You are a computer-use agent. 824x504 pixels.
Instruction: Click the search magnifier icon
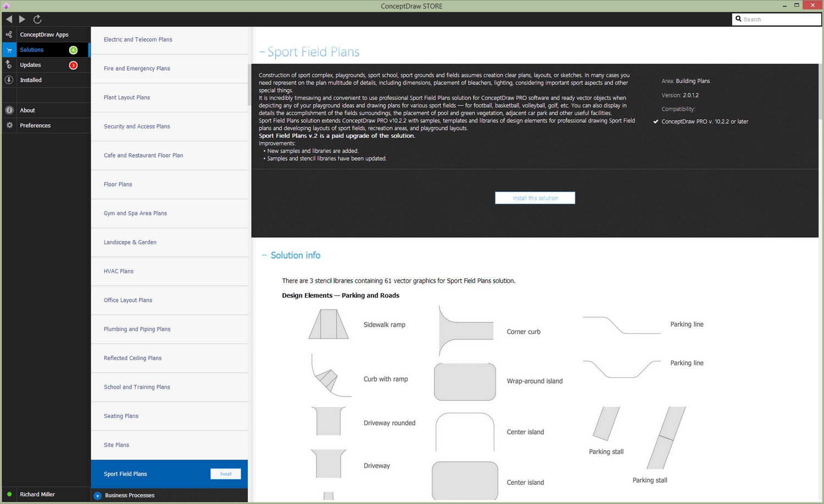738,19
